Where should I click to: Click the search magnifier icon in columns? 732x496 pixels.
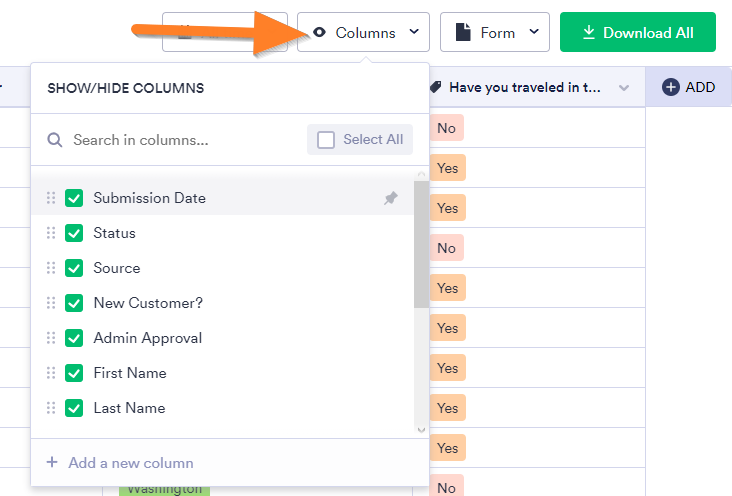click(x=55, y=140)
